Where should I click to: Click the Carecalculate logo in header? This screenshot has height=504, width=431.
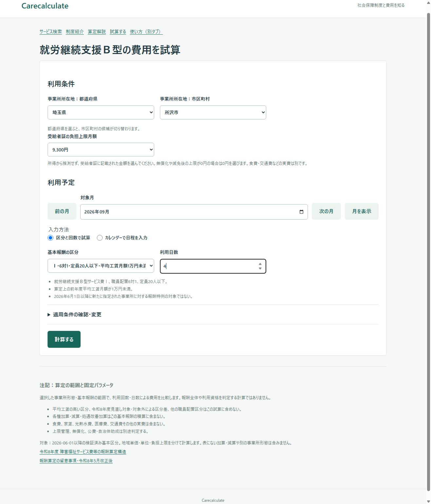pos(45,6)
